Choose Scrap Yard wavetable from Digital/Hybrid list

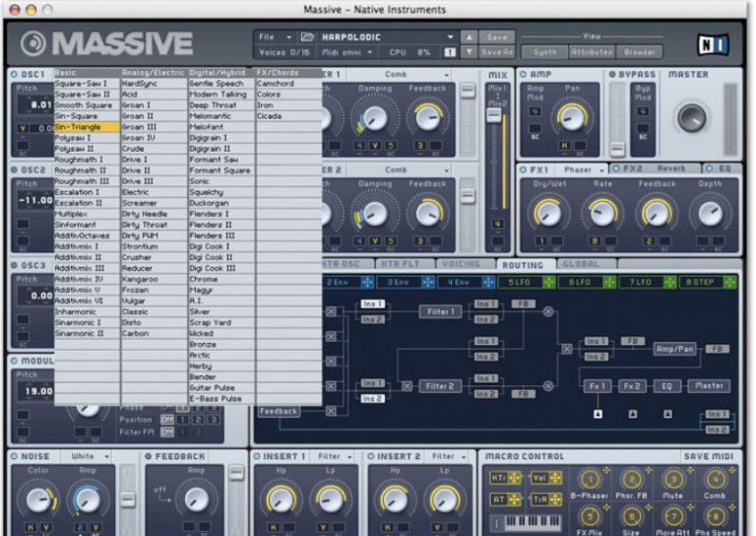pyautogui.click(x=221, y=323)
